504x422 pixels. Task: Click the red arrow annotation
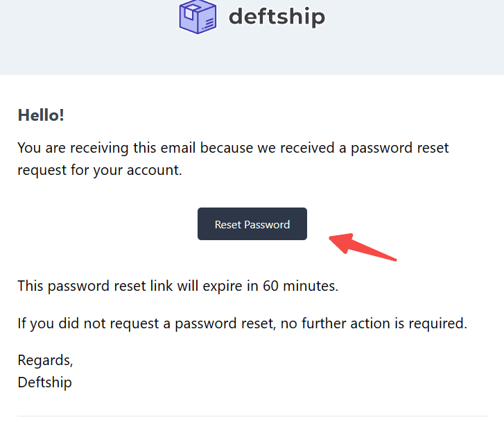[363, 247]
